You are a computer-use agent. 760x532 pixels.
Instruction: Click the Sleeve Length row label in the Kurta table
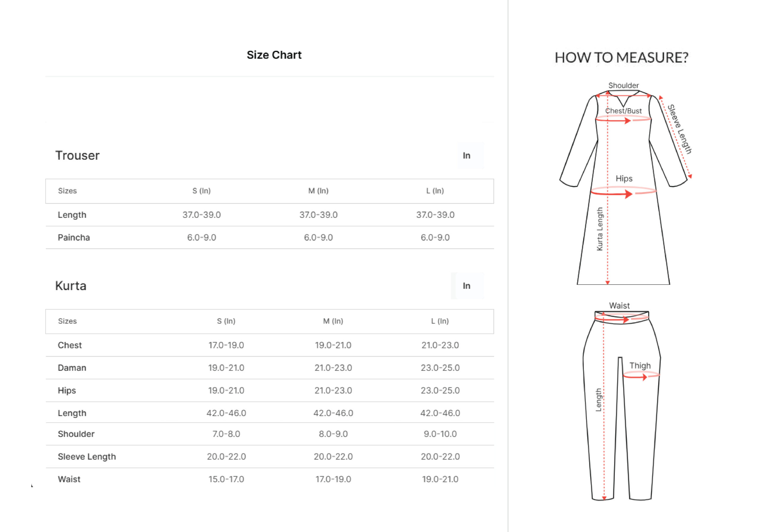pos(87,457)
